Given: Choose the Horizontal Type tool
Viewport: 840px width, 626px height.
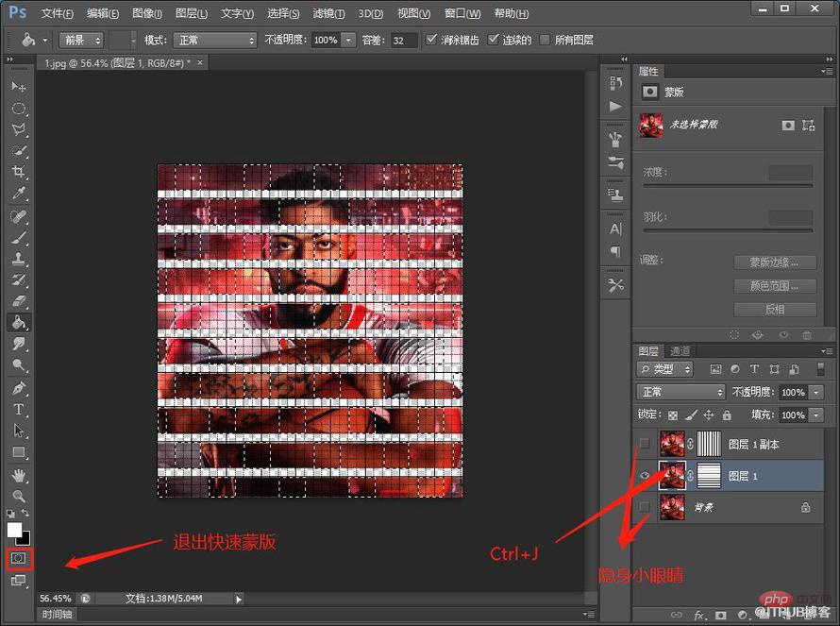Looking at the screenshot, I should point(18,410).
